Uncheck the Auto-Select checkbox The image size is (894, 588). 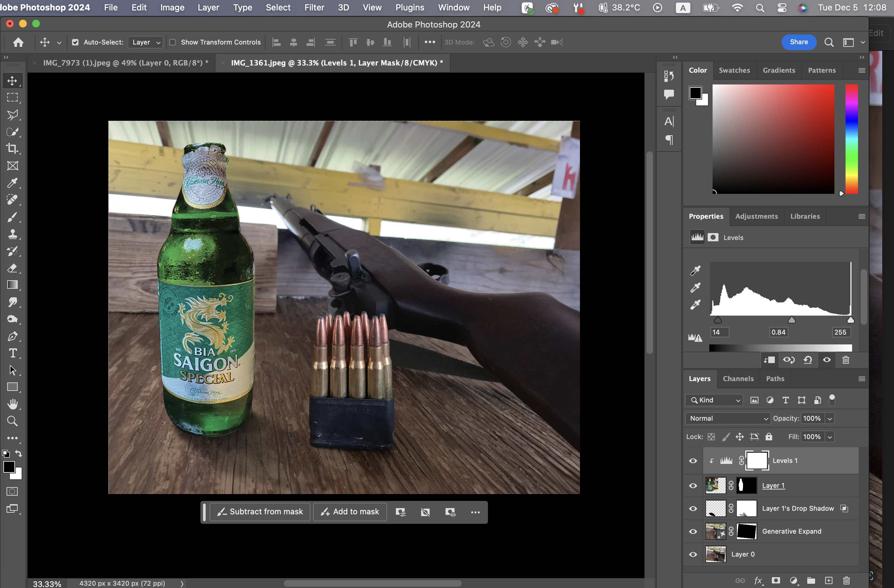pyautogui.click(x=76, y=42)
